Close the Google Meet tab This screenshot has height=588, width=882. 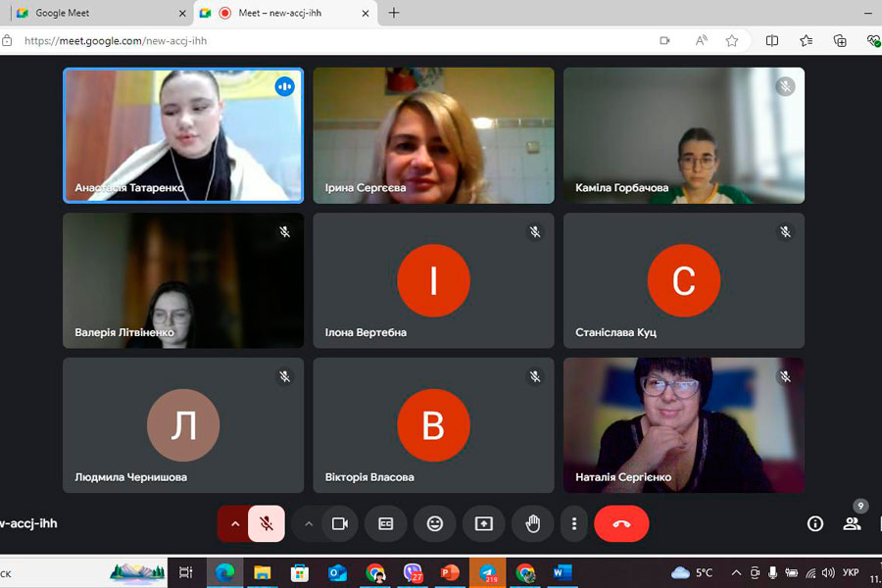(182, 13)
